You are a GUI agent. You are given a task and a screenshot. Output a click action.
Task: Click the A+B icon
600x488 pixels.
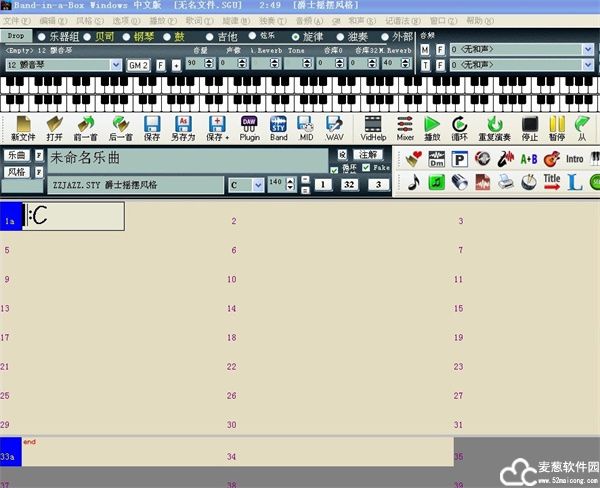[529, 159]
